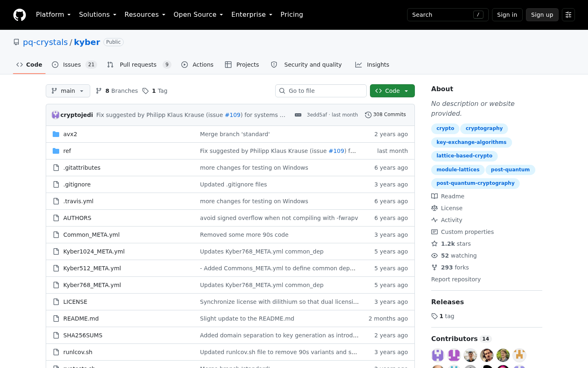Select the Code tab

click(29, 65)
